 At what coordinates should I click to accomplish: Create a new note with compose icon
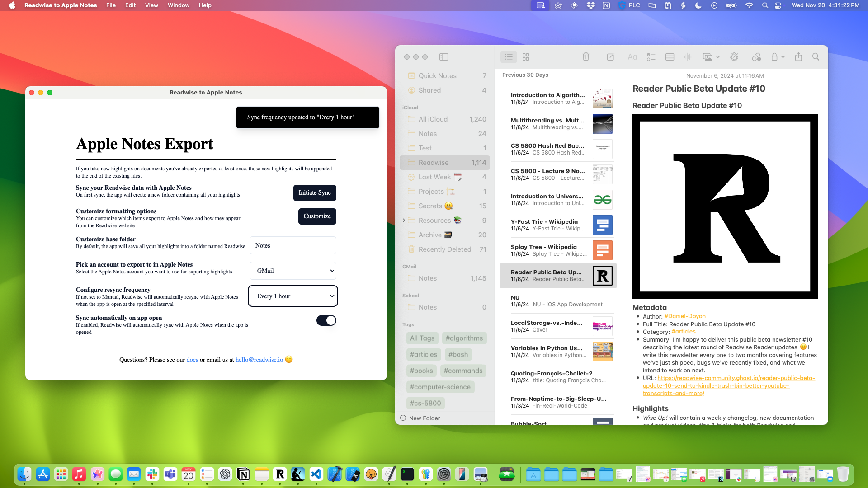(611, 57)
